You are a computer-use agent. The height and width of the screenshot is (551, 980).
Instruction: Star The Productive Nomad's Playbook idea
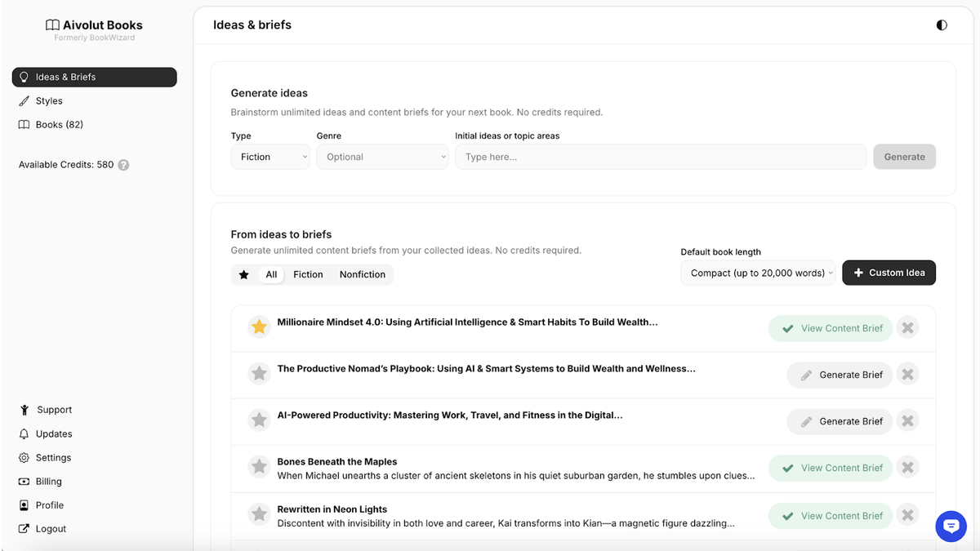[x=259, y=374]
